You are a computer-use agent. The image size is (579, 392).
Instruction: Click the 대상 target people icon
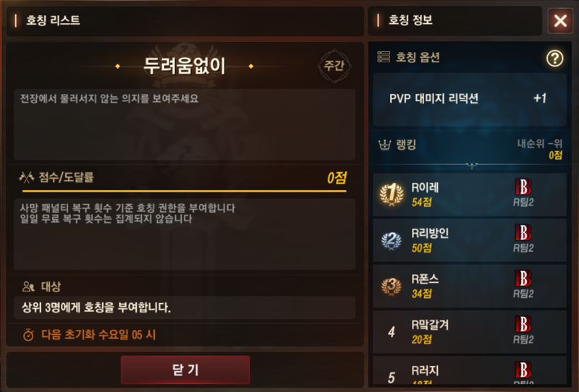(28, 286)
